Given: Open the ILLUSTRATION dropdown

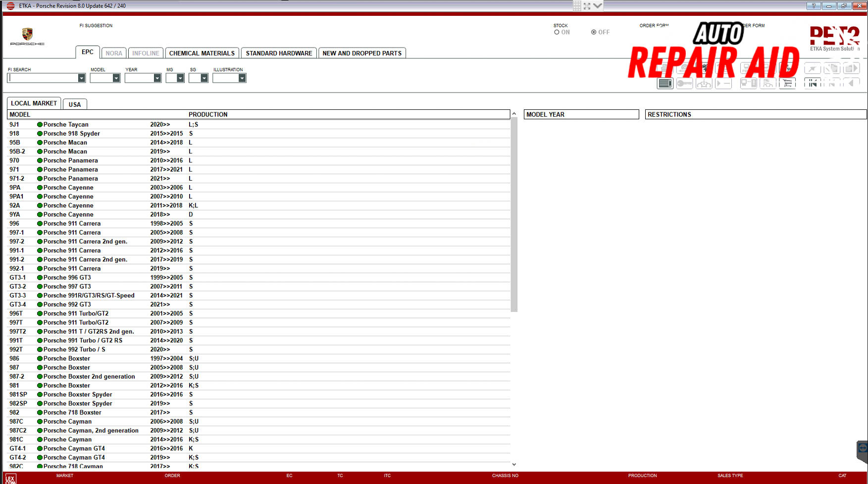Looking at the screenshot, I should point(242,78).
